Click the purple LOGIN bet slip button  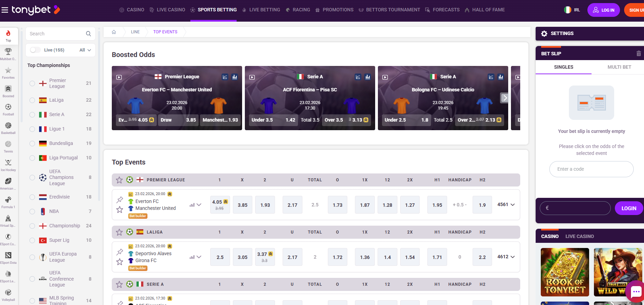point(629,208)
